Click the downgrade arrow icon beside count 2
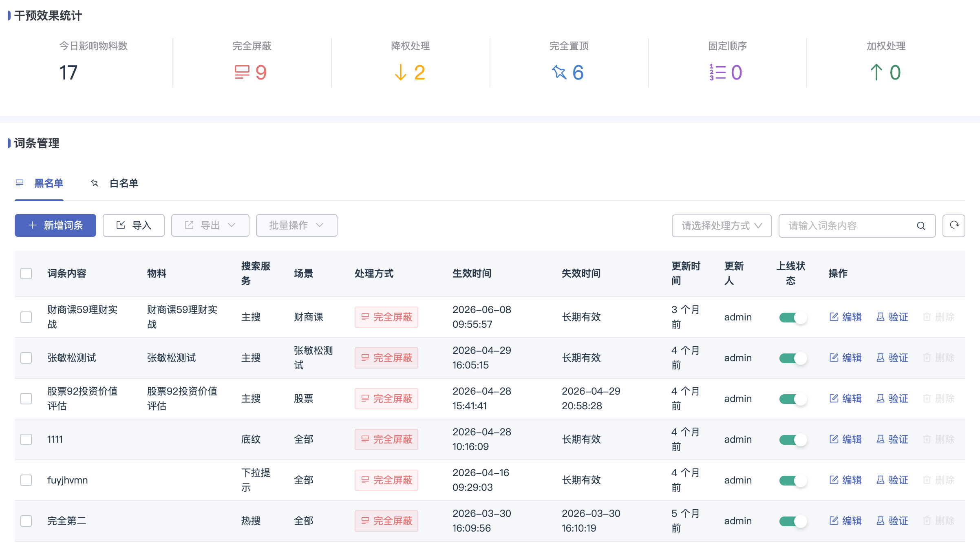The image size is (980, 543). tap(401, 73)
